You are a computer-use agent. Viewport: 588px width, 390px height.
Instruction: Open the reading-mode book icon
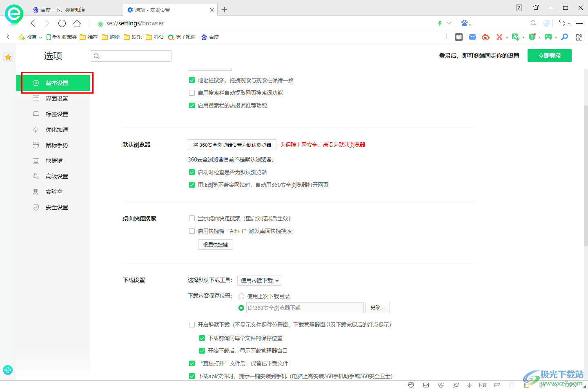click(x=459, y=37)
